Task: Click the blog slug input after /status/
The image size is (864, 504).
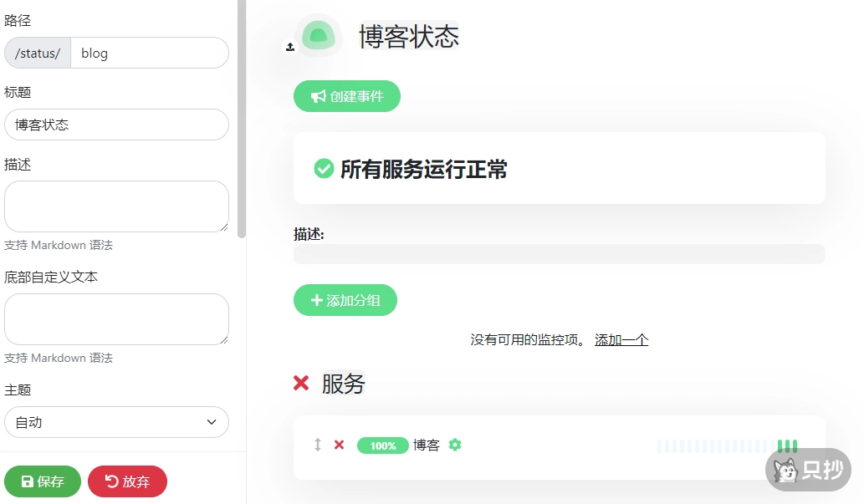Action: point(151,53)
